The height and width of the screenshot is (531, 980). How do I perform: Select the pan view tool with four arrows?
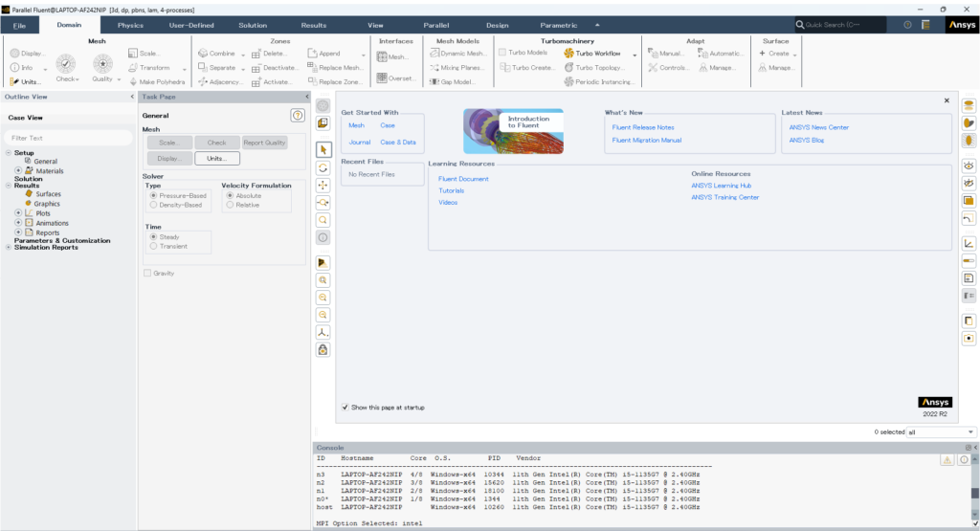click(x=323, y=185)
